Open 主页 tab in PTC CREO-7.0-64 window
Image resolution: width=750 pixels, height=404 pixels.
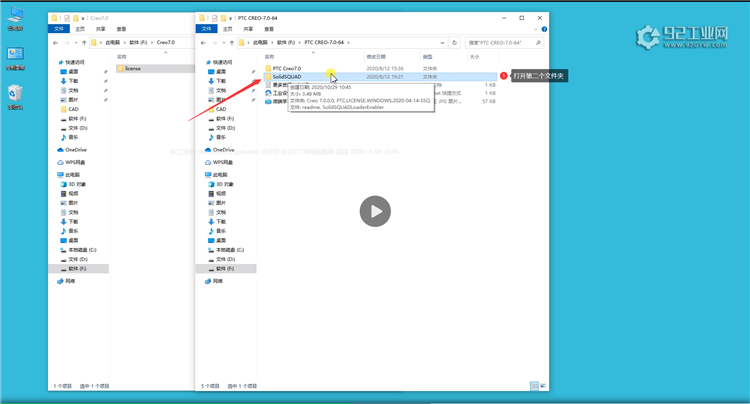228,29
